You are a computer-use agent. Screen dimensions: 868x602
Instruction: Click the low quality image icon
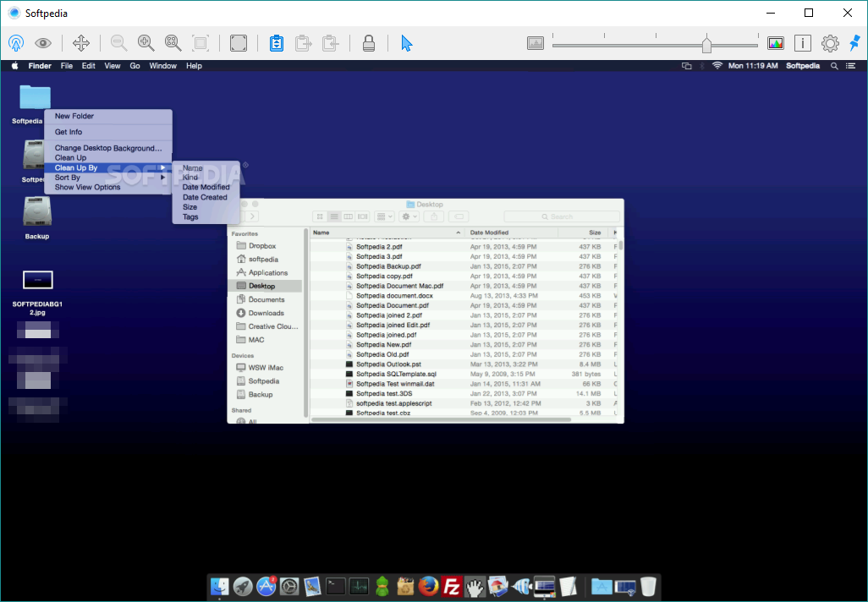(536, 42)
